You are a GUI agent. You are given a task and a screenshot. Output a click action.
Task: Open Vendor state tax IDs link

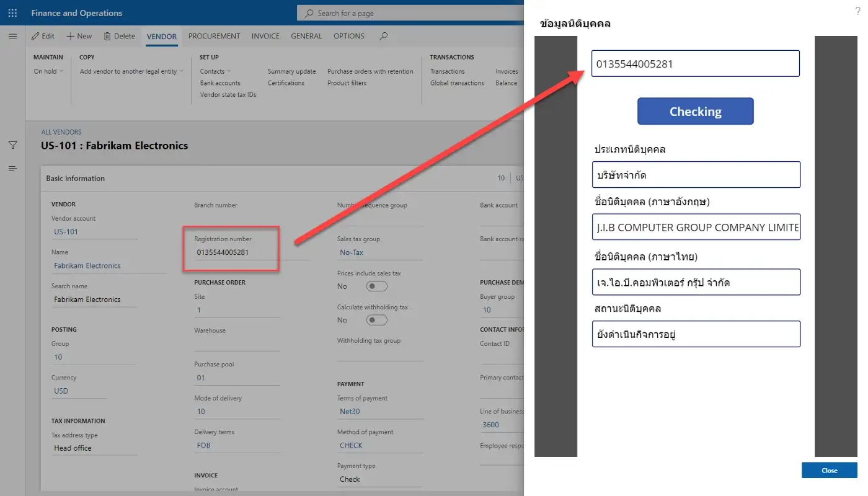click(228, 95)
